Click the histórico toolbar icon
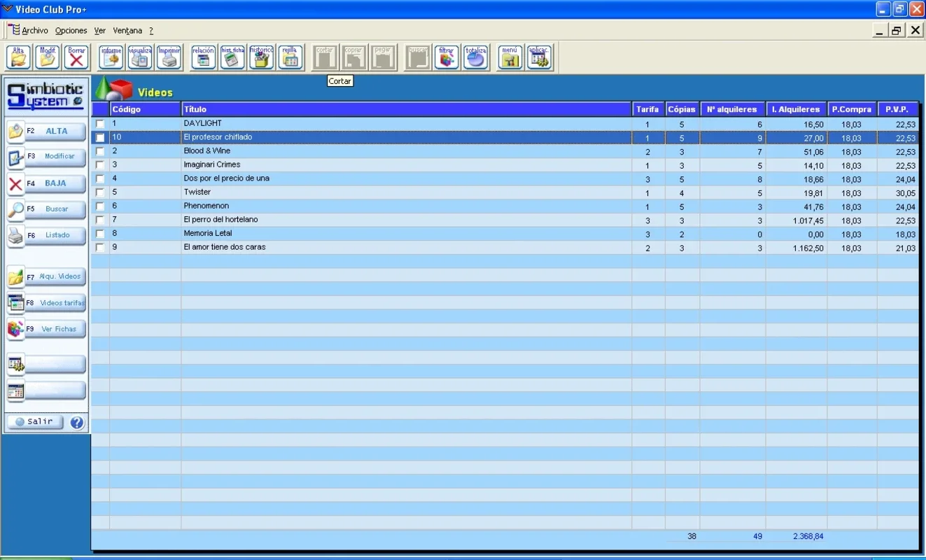Screen dimensions: 926x560 [262, 57]
